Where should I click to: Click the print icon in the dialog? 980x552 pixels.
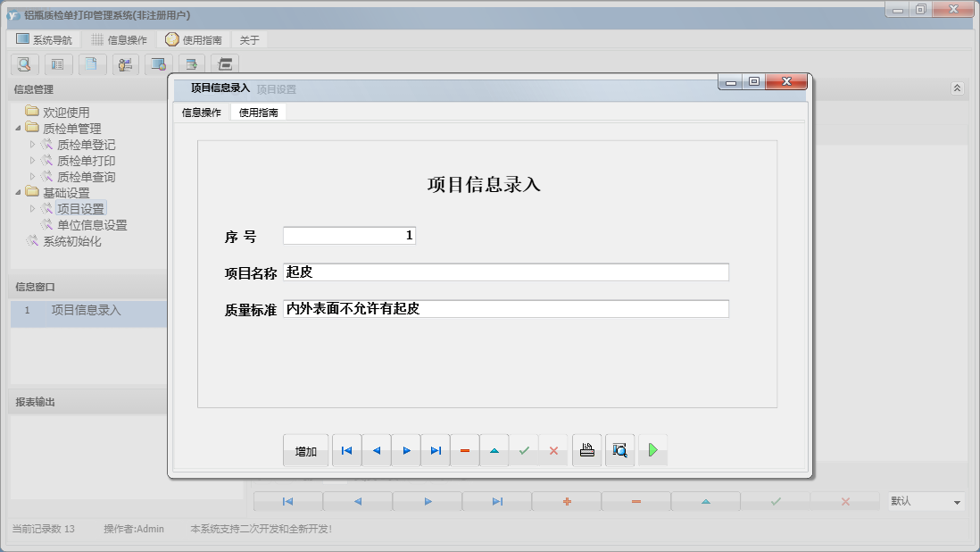[x=586, y=450]
